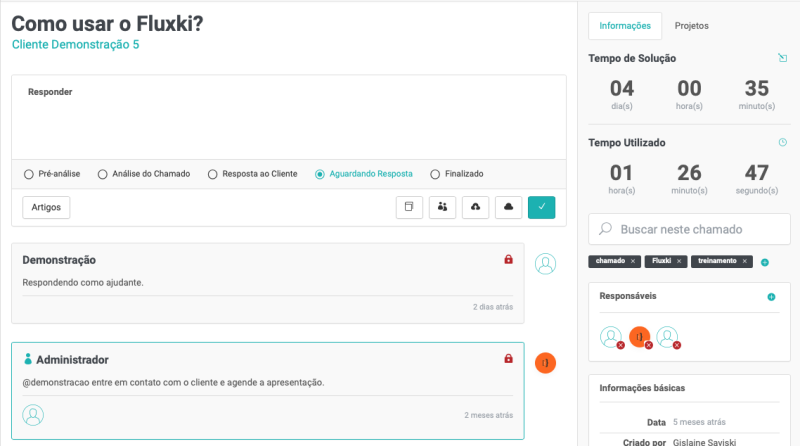This screenshot has height=446, width=800.
Task: Remove the Fluxki tag
Action: pyautogui.click(x=680, y=261)
